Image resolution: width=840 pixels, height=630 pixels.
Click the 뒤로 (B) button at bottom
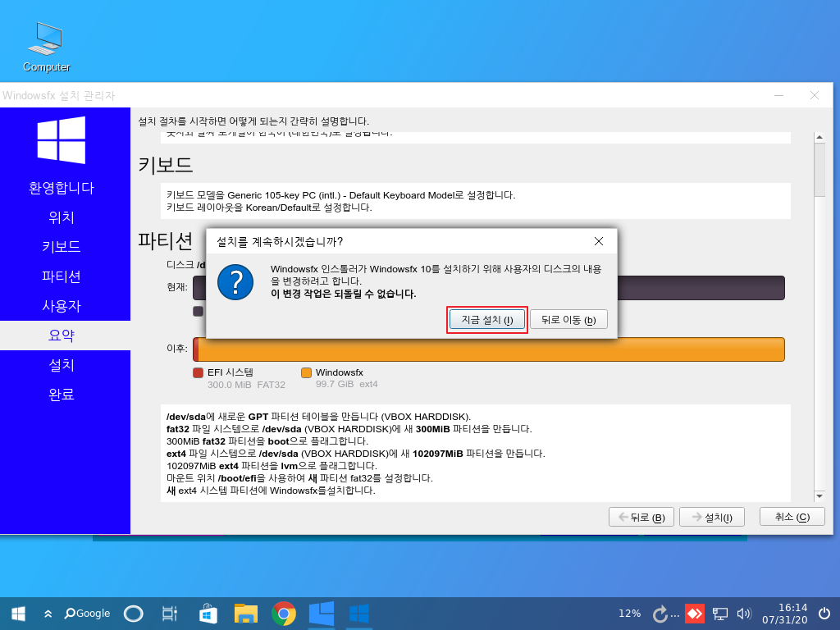point(641,517)
